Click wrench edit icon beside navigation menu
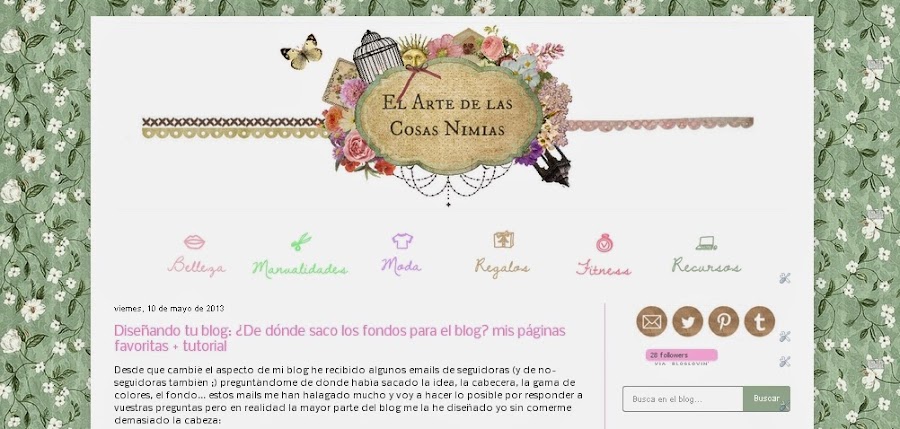The image size is (900, 429). pyautogui.click(x=785, y=279)
